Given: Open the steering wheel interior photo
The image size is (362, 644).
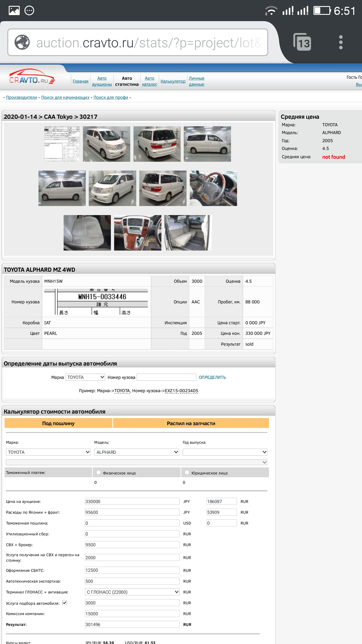Looking at the screenshot, I should pos(213,188).
